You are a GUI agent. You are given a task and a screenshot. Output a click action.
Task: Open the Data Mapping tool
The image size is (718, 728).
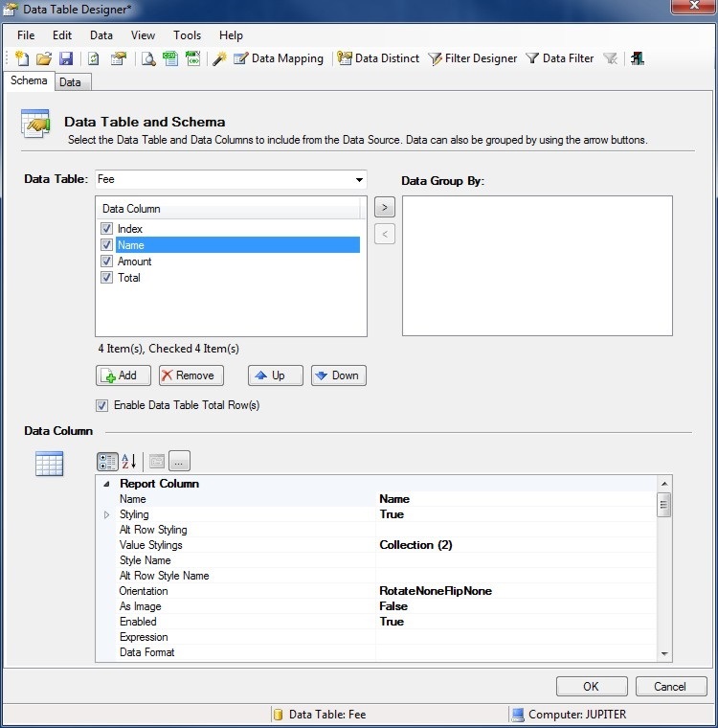click(279, 58)
